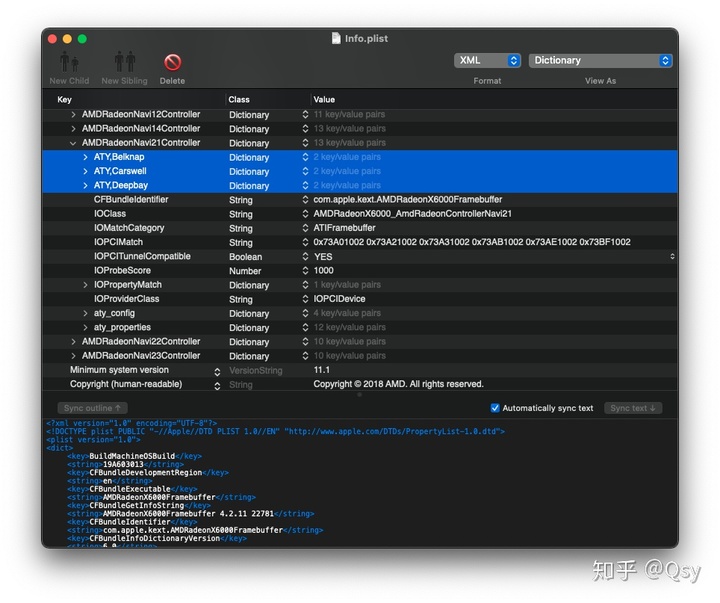Open class stepper for IOMatchCategory row

pyautogui.click(x=305, y=228)
